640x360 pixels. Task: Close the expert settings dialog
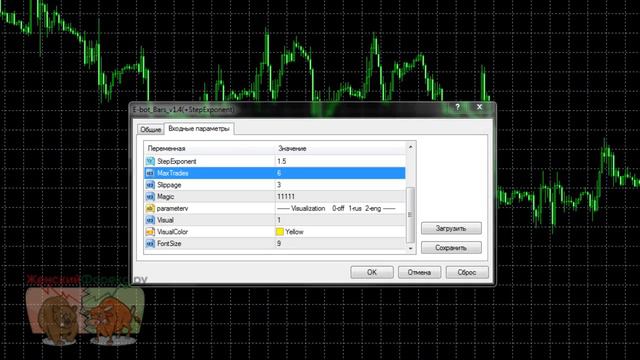[x=480, y=107]
